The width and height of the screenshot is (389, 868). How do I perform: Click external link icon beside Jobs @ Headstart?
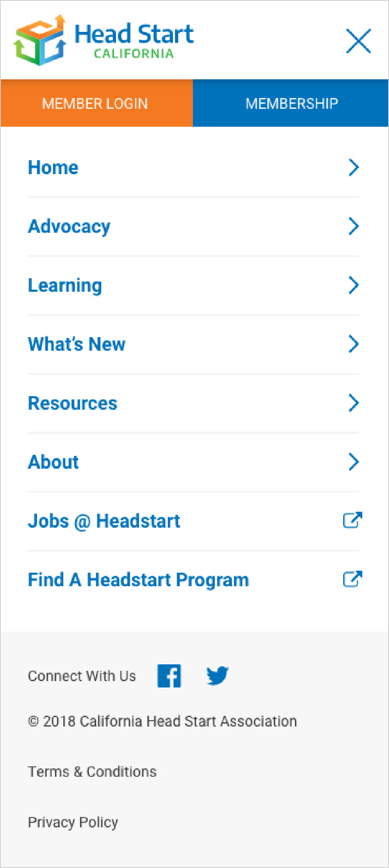(x=353, y=520)
